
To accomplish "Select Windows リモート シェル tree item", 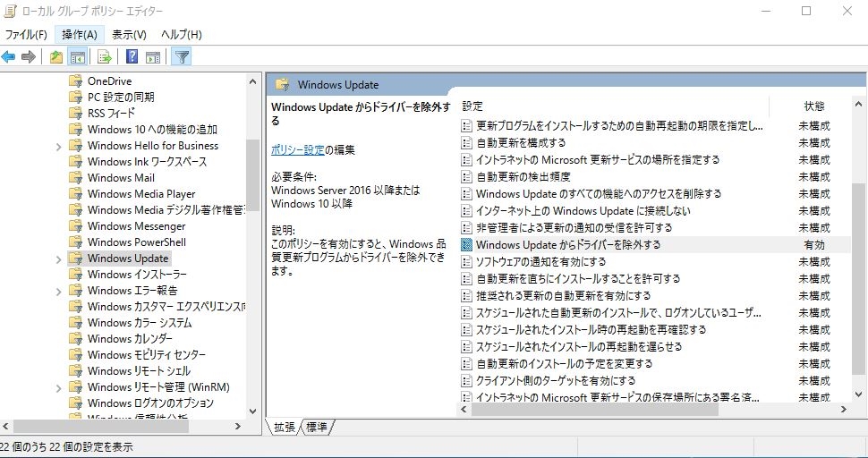I will pyautogui.click(x=139, y=370).
